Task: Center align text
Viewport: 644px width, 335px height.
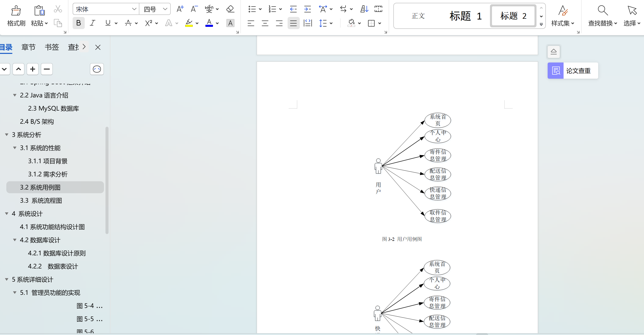Action: [265, 23]
